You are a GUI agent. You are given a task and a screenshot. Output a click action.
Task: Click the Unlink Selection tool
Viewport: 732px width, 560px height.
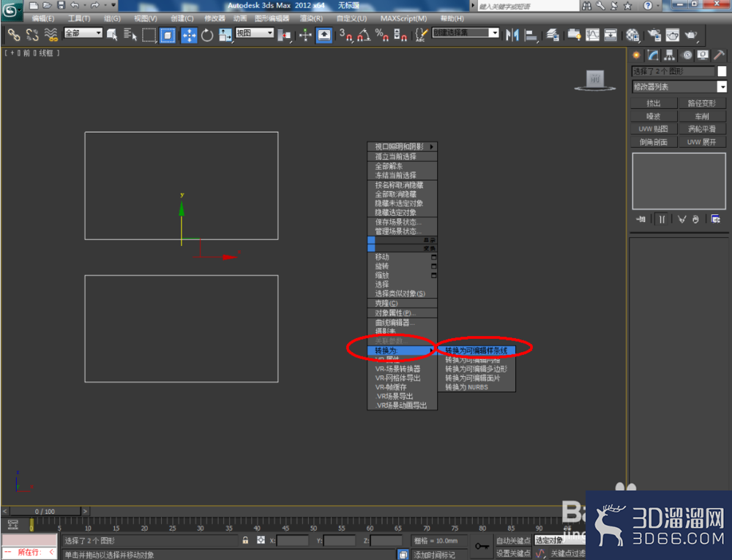pos(32,34)
